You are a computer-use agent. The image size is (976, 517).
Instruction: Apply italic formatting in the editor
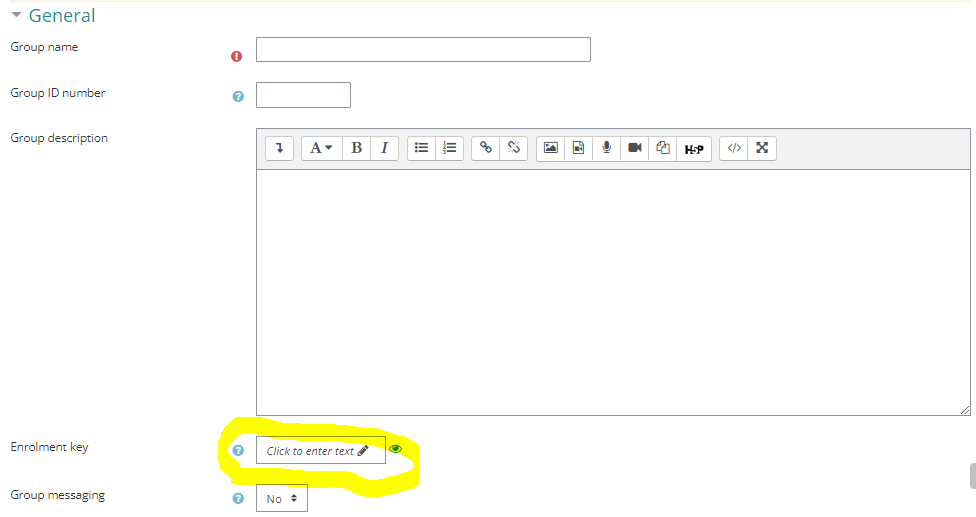point(384,148)
